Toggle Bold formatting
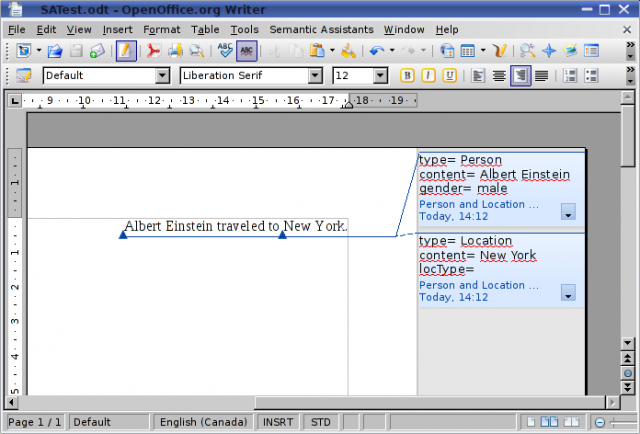 pos(407,76)
